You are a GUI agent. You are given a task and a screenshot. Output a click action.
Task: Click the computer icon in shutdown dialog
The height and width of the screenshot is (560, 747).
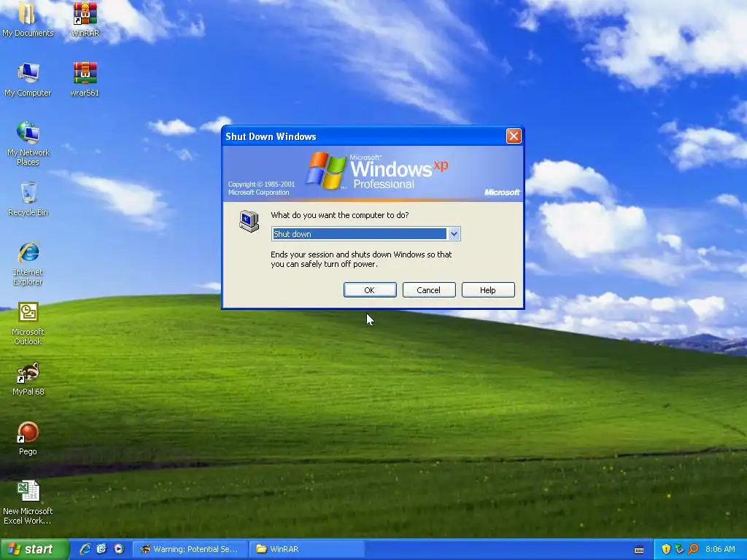coord(249,221)
